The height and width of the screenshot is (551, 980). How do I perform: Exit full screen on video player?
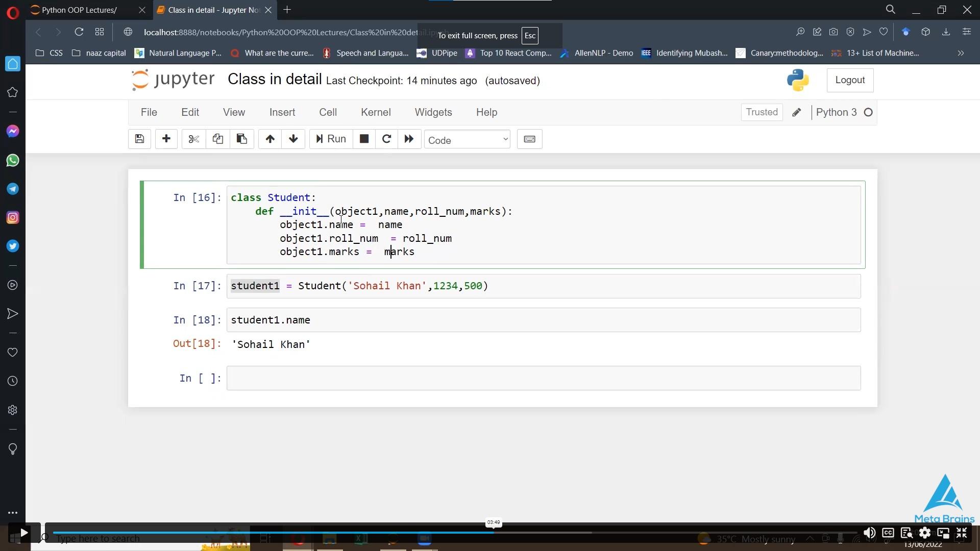point(962,533)
